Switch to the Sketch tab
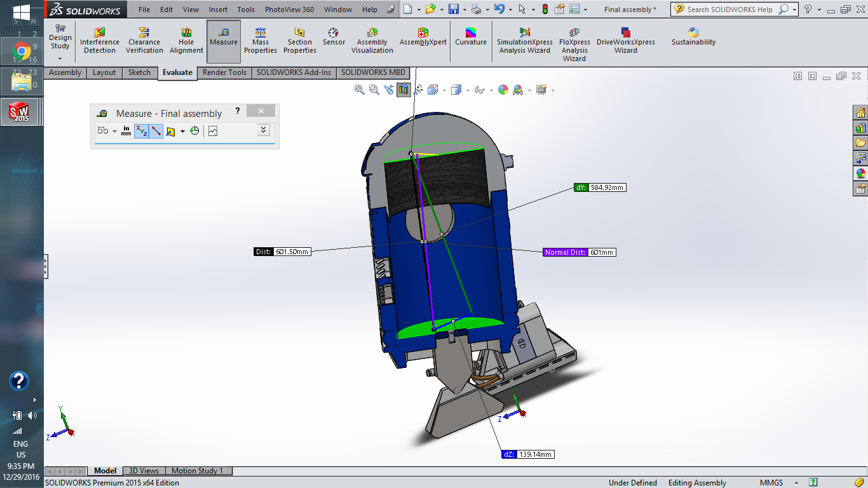Viewport: 868px width, 488px height. pyautogui.click(x=139, y=72)
